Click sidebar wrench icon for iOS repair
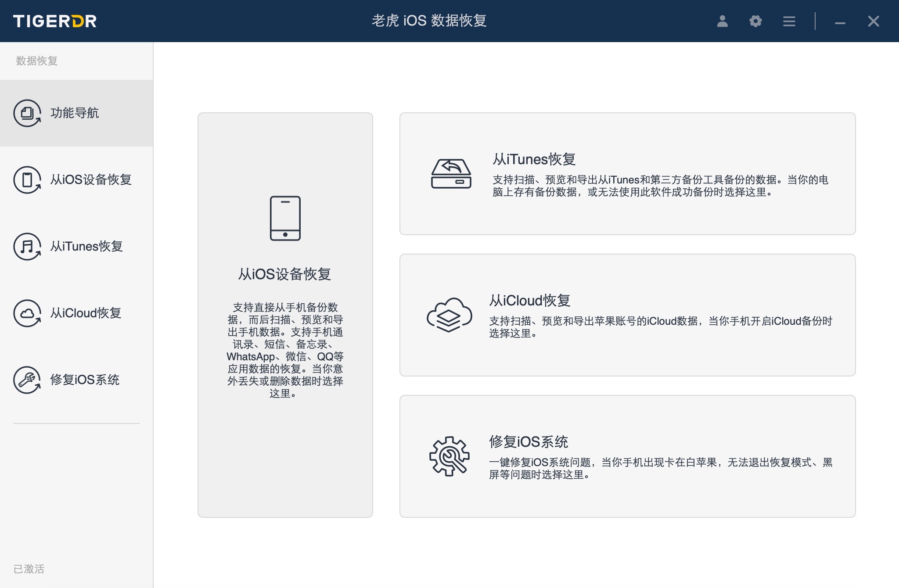This screenshot has height=588, width=899. pyautogui.click(x=27, y=380)
